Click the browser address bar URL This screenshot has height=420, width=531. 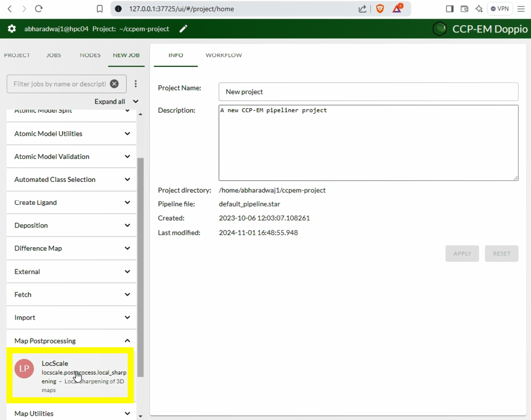182,9
